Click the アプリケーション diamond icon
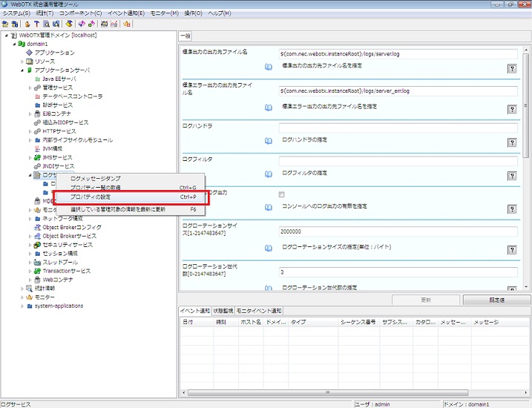Image resolution: width=532 pixels, height=408 pixels. 30,53
